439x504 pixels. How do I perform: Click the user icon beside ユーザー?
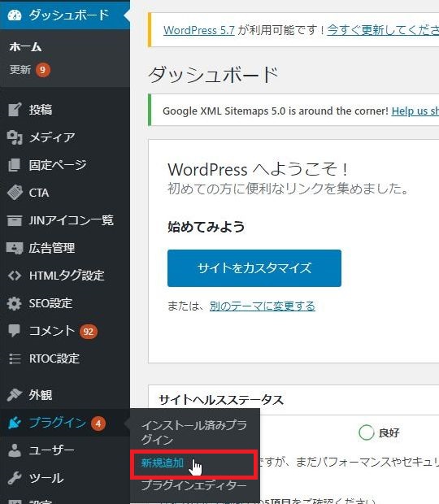(15, 450)
